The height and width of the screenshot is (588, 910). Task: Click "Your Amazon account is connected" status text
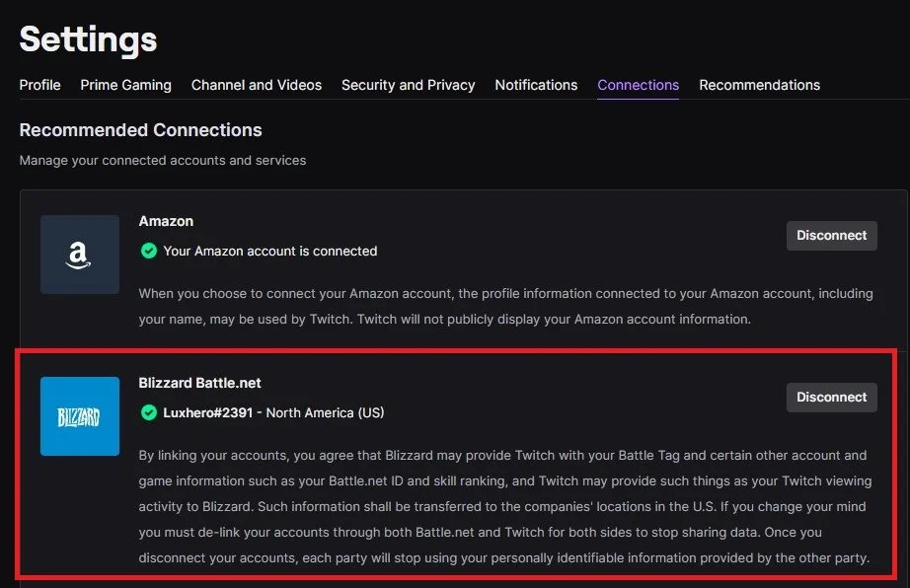(x=270, y=252)
